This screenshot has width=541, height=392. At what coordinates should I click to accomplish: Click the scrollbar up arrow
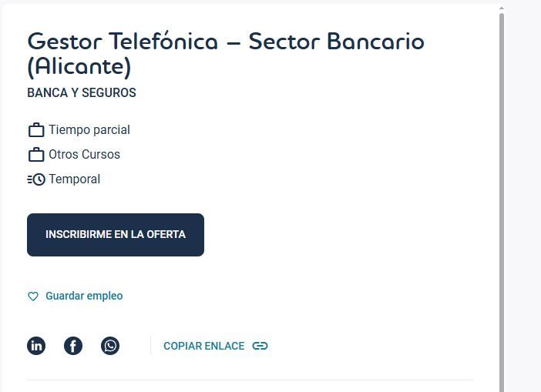click(x=502, y=8)
